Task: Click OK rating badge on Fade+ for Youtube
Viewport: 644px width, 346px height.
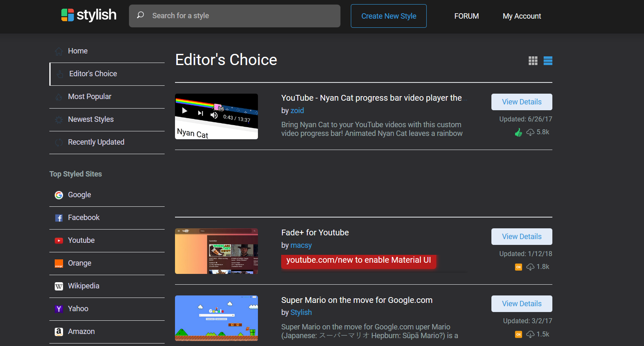Action: [518, 267]
